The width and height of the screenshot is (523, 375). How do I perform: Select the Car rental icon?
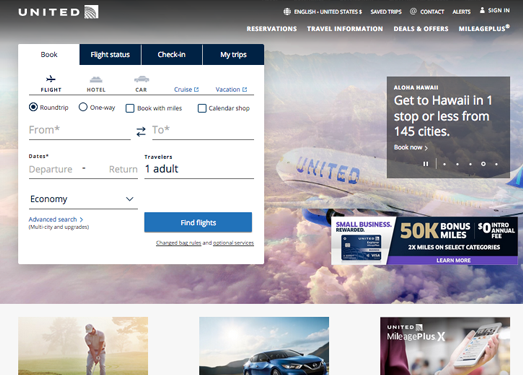[x=141, y=79]
